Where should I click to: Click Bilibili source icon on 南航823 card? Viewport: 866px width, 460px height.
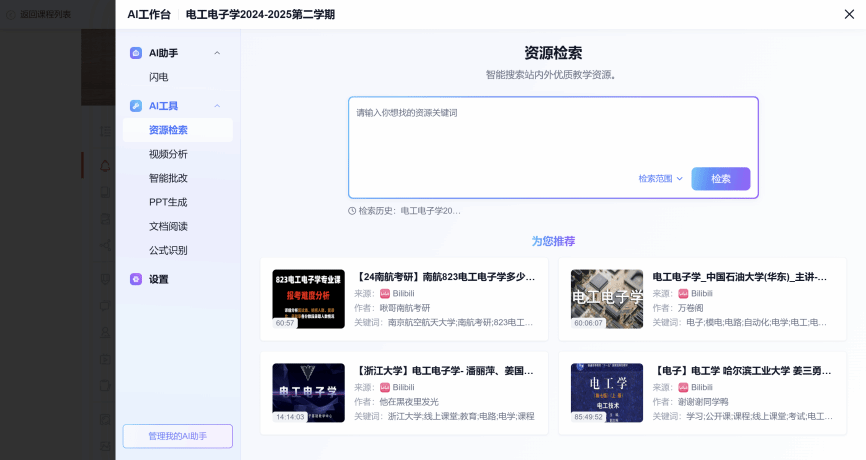coord(384,293)
